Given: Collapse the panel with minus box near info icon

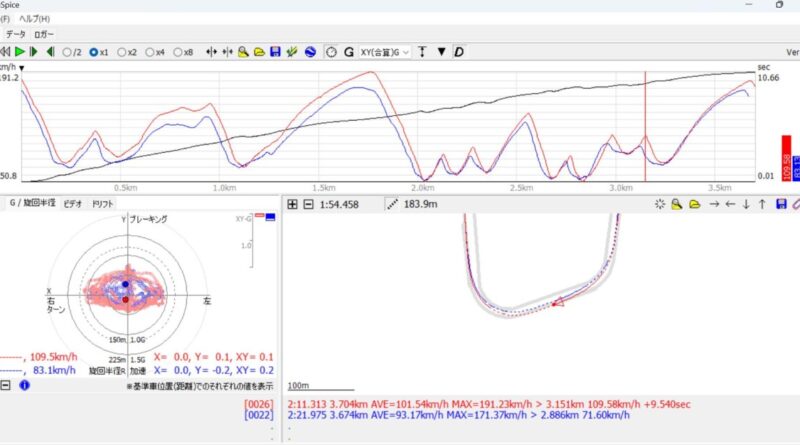Looking at the screenshot, I should point(6,384).
